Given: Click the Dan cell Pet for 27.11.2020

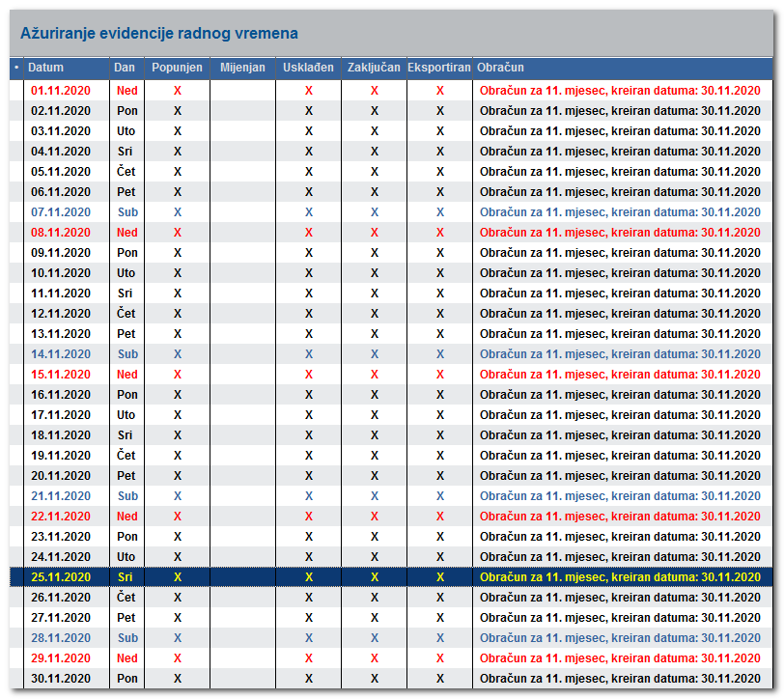Looking at the screenshot, I should [x=126, y=618].
